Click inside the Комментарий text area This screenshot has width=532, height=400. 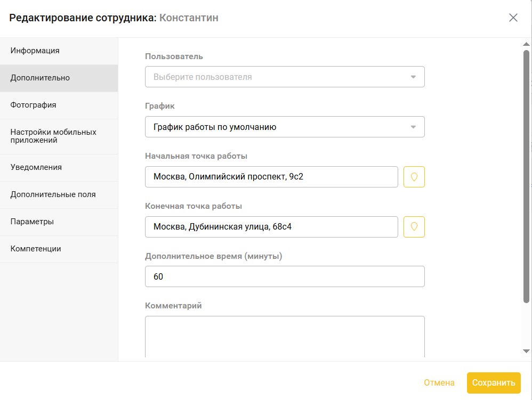pos(285,337)
